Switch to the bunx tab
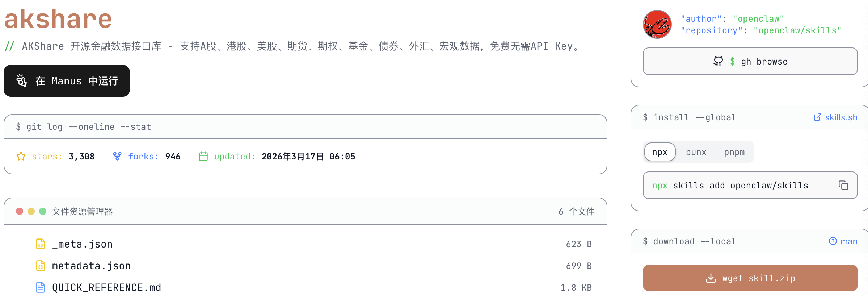This screenshot has height=295, width=868. tap(696, 152)
